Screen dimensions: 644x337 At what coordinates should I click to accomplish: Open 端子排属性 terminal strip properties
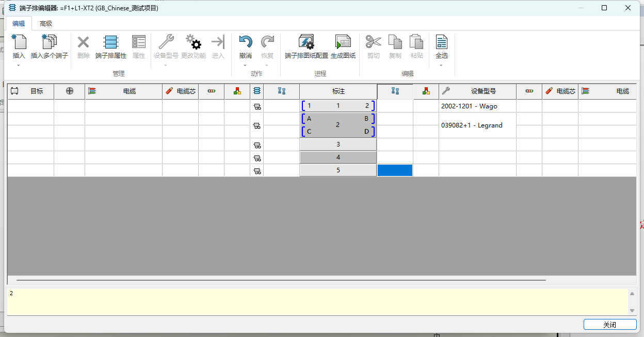click(x=110, y=42)
